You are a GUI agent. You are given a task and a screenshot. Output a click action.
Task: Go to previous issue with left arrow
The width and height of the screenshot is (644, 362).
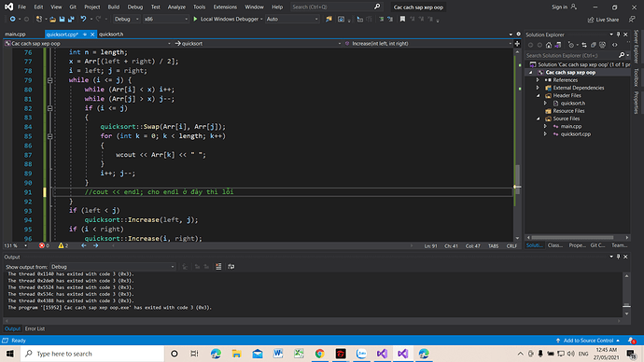84,246
